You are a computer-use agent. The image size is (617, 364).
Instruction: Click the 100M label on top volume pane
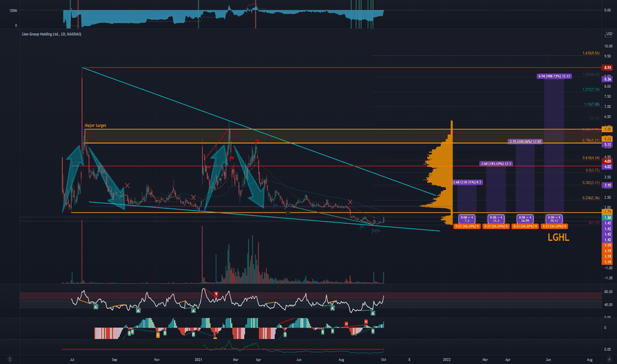point(13,11)
